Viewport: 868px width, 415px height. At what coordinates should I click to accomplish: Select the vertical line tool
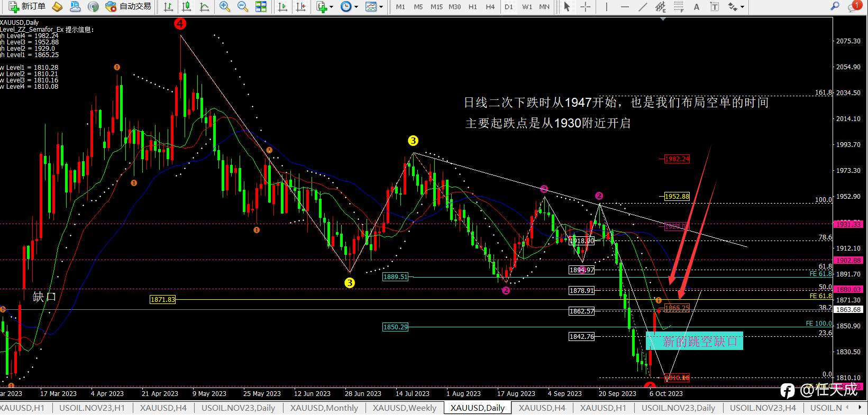click(606, 6)
